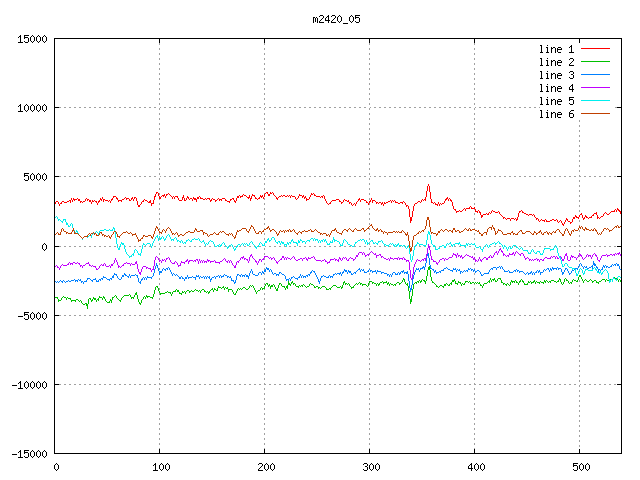This screenshot has width=640, height=480.
Task: Toggle the "line 1" legend label
Action: [556, 49]
